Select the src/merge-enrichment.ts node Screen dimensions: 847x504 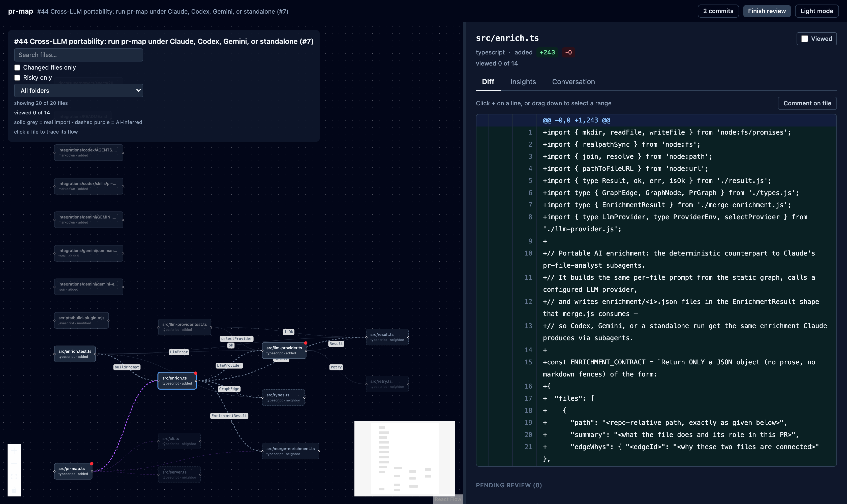(290, 451)
